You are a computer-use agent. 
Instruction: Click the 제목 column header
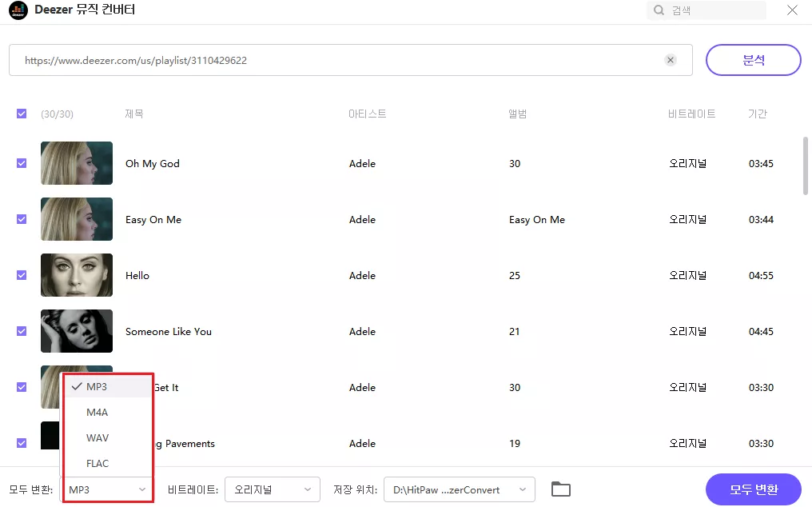(x=134, y=114)
